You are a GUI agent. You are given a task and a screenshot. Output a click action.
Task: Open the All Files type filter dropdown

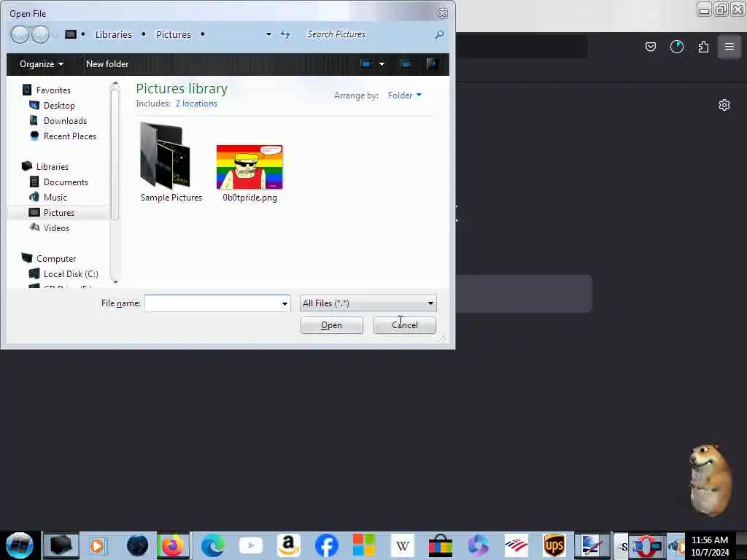[368, 303]
